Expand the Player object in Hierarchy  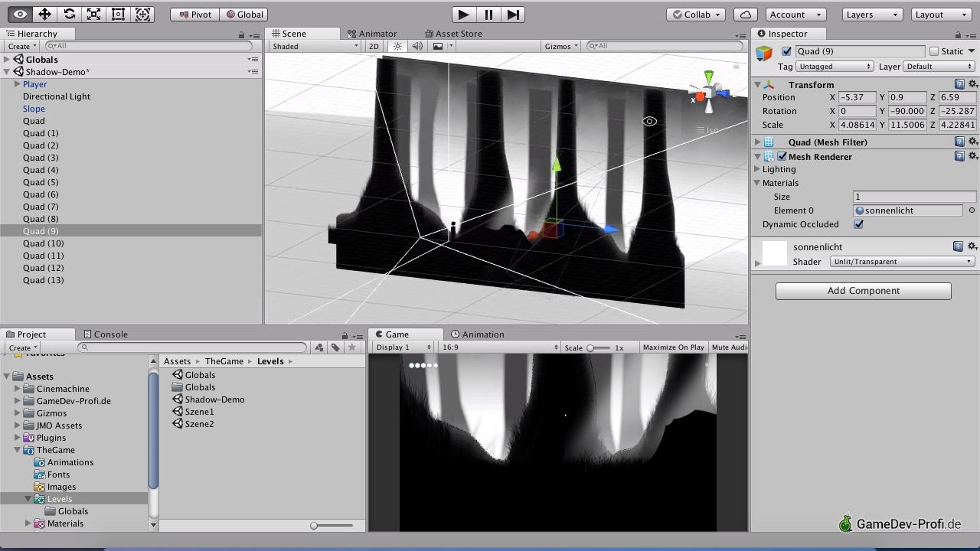coord(18,84)
